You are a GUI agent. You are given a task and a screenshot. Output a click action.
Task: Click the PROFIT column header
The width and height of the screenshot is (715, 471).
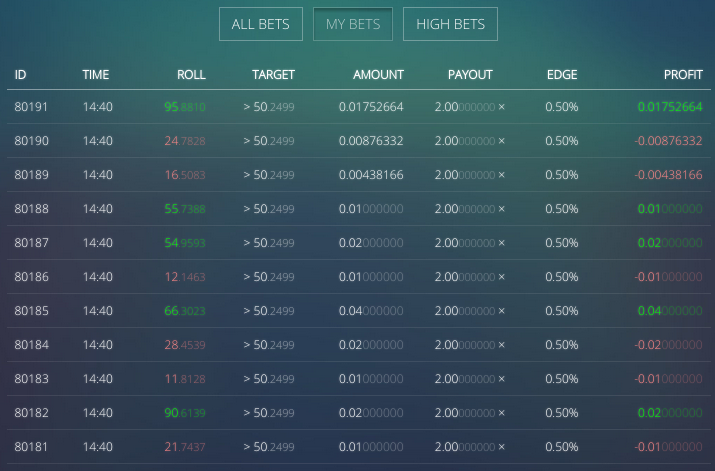[683, 75]
